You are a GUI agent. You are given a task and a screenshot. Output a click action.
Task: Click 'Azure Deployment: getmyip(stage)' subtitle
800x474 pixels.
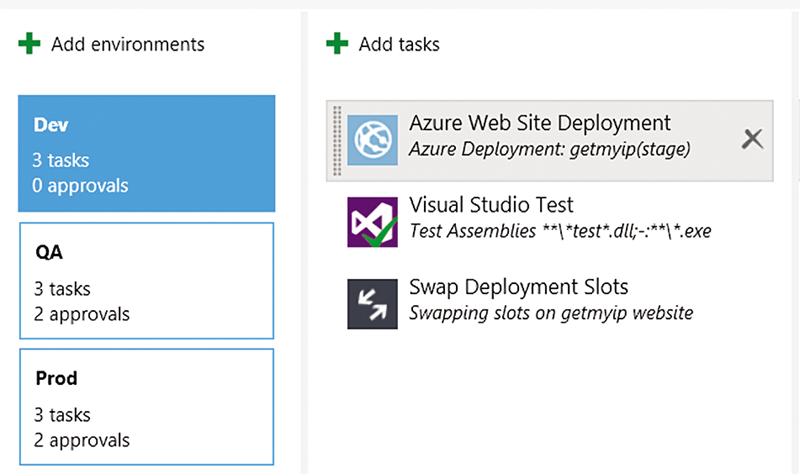(549, 149)
